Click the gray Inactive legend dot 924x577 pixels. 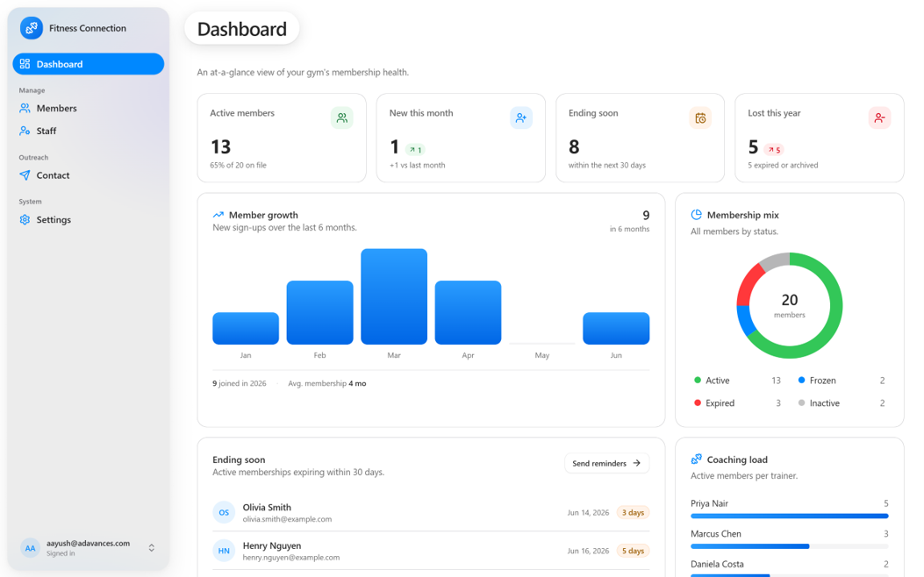tap(801, 402)
